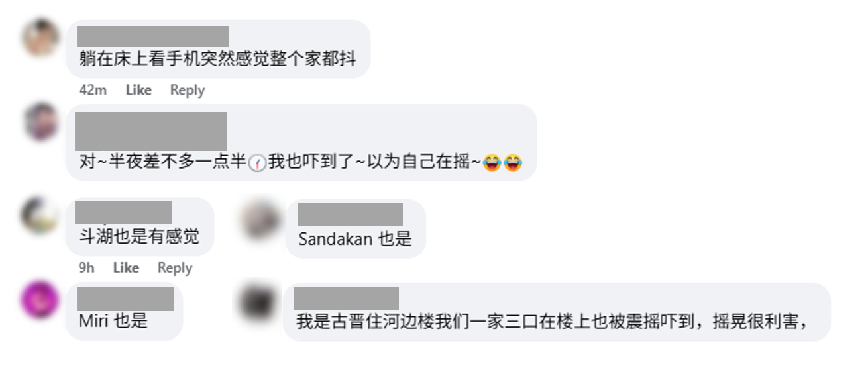Reply to the comment posted 42m ago
The height and width of the screenshot is (370, 868).
click(x=188, y=90)
